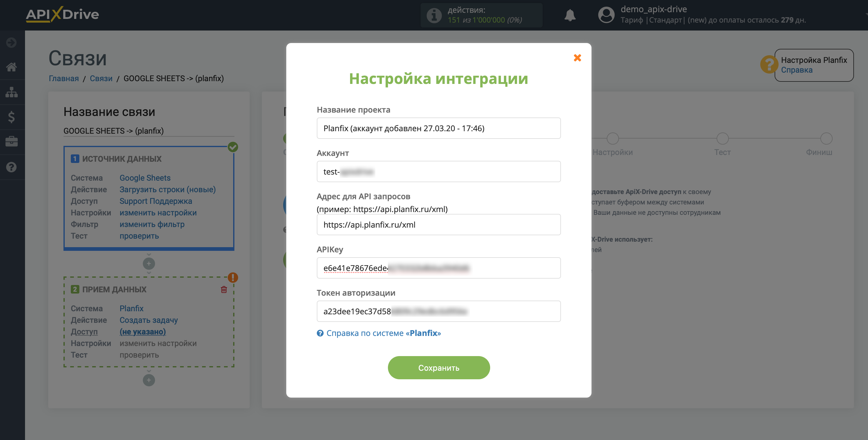868x440 pixels.
Task: Open the connections sitemap icon in sidebar
Action: point(12,92)
